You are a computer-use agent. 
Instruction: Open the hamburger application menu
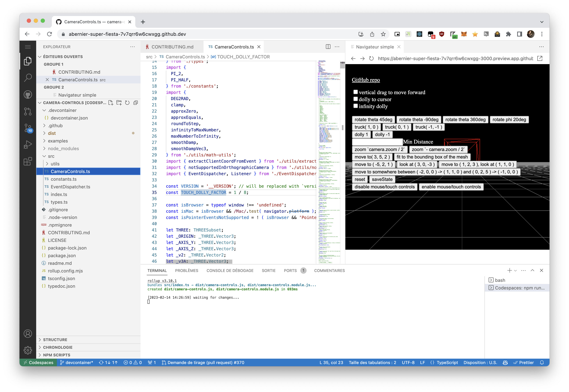(x=28, y=47)
